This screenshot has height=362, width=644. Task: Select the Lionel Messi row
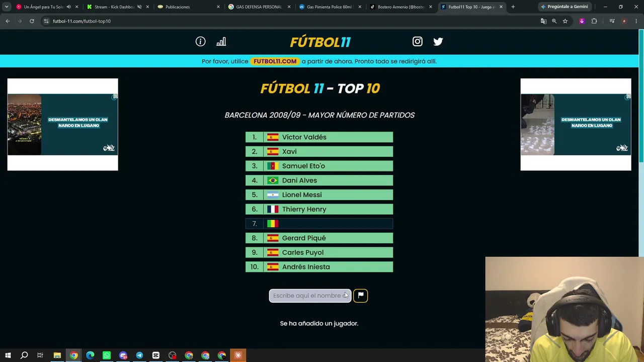click(x=319, y=195)
